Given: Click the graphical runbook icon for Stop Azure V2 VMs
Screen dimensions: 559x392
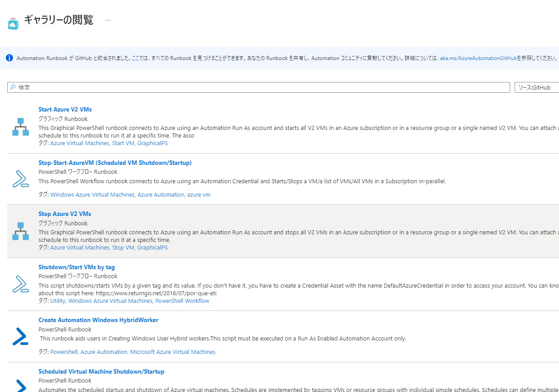Looking at the screenshot, I should coord(20,231).
